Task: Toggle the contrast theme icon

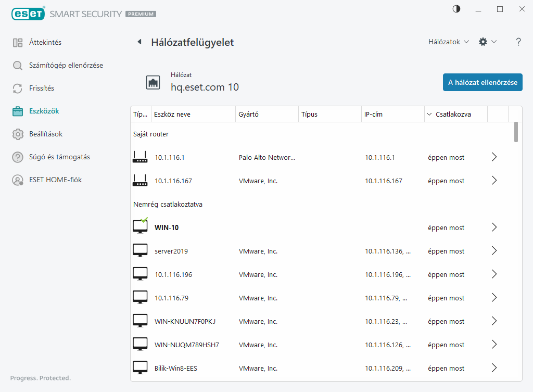Action: 456,9
